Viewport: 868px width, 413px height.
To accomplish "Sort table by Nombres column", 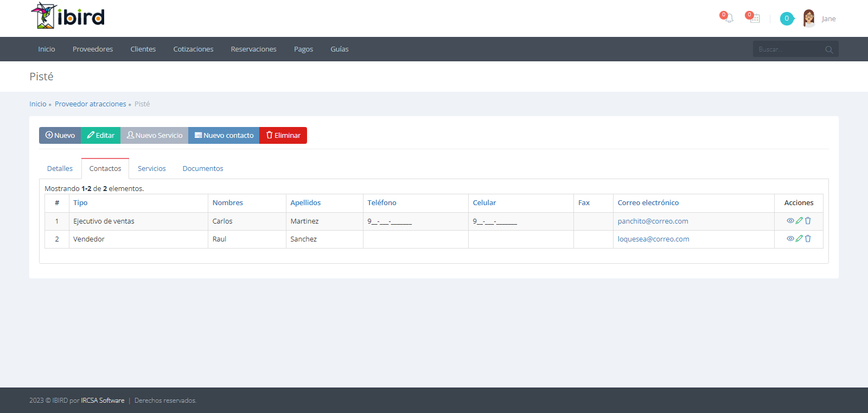I will (x=228, y=203).
